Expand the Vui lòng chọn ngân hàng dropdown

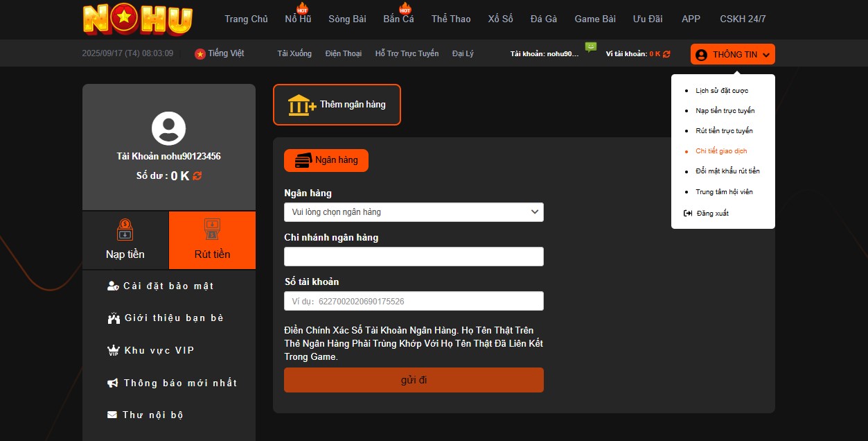(414, 212)
